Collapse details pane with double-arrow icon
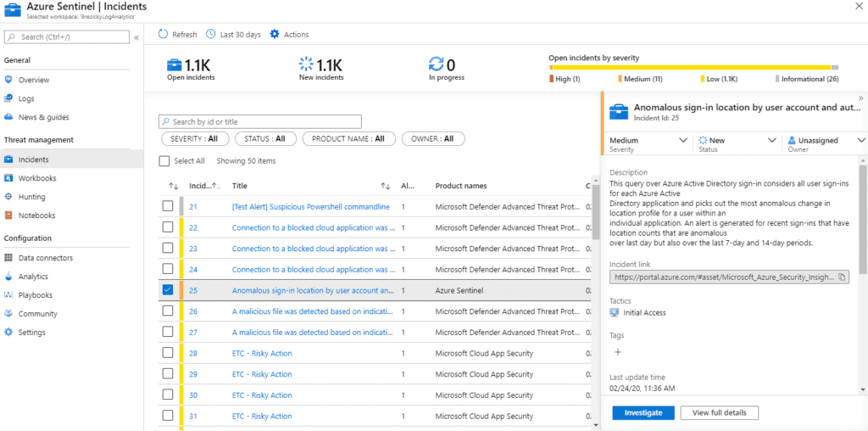The width and height of the screenshot is (868, 431). (x=861, y=98)
